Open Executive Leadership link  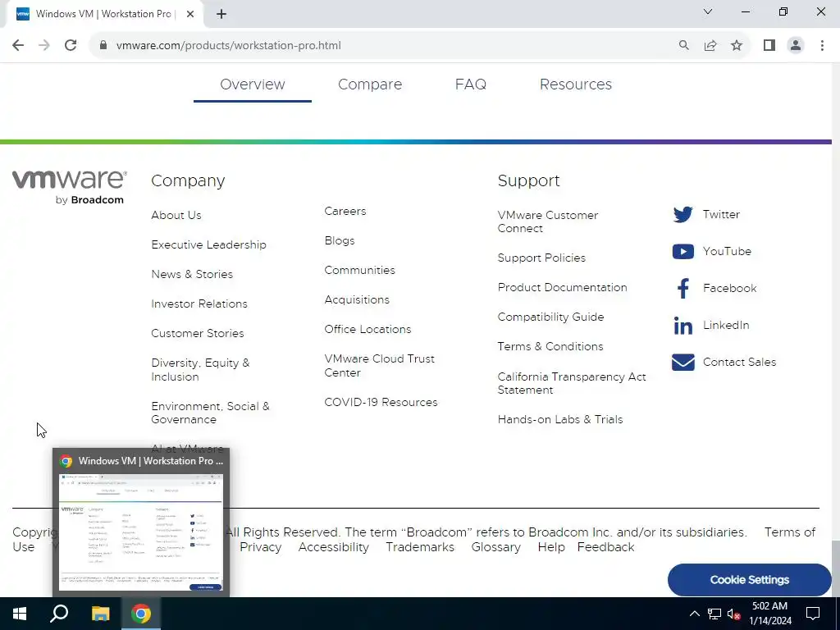pyautogui.click(x=208, y=244)
